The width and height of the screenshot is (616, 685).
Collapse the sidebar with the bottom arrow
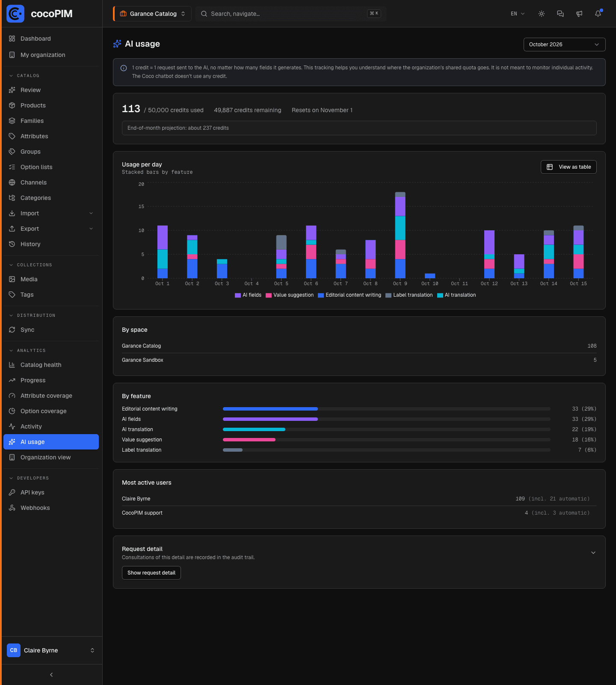coord(51,675)
